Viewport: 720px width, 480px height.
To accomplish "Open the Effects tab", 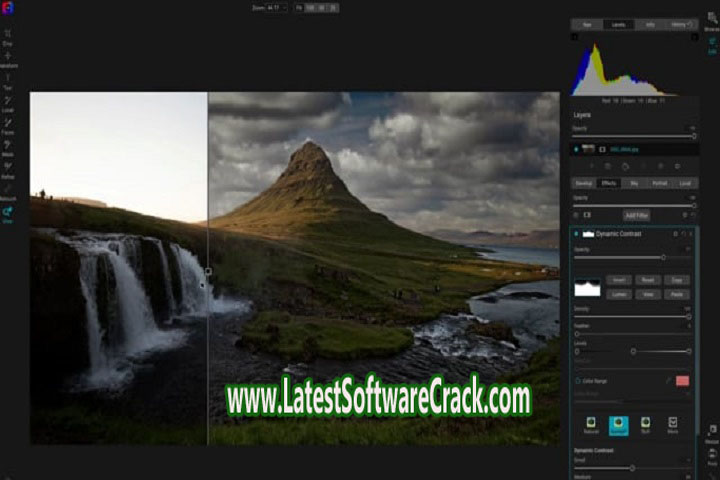I will click(x=609, y=183).
